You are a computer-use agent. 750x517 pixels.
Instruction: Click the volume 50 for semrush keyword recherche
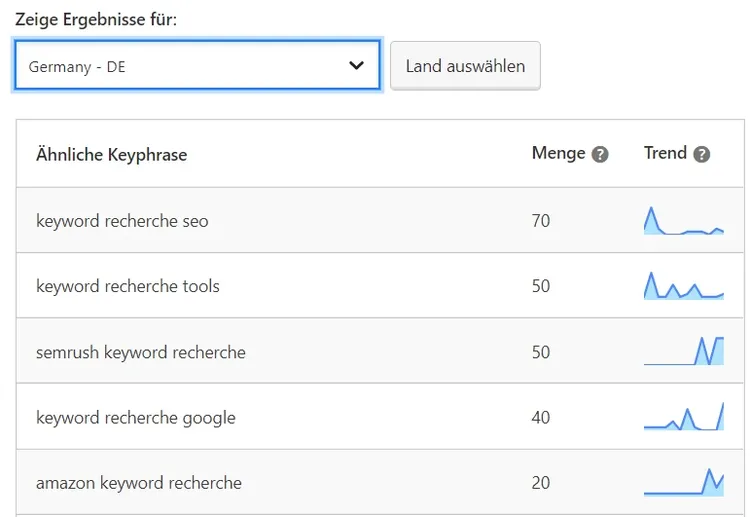(541, 352)
